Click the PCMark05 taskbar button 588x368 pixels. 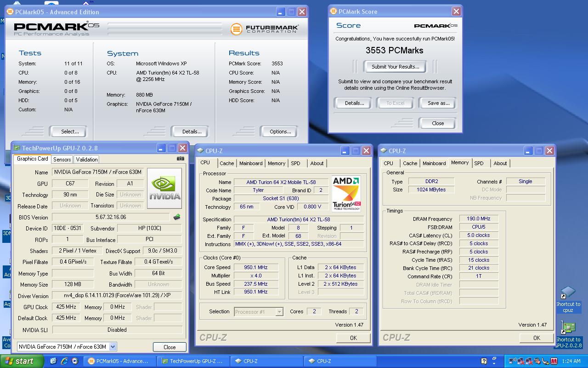[120, 361]
